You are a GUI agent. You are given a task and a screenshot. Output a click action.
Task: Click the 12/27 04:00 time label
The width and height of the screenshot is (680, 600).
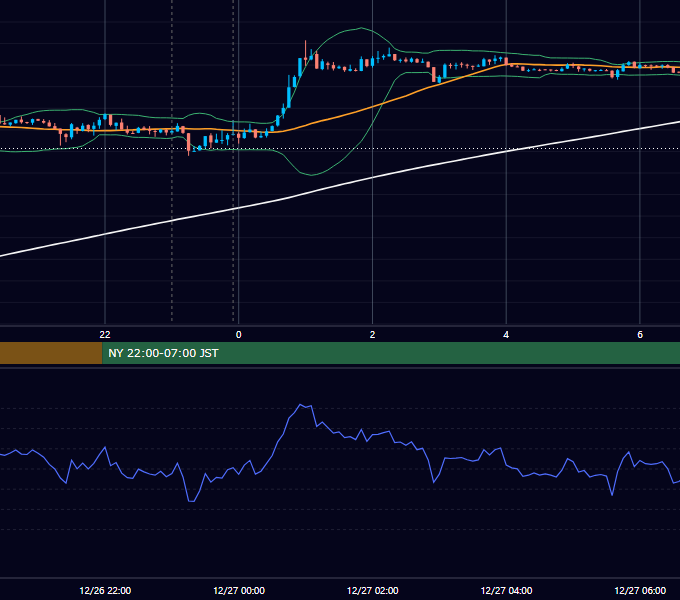click(x=507, y=590)
